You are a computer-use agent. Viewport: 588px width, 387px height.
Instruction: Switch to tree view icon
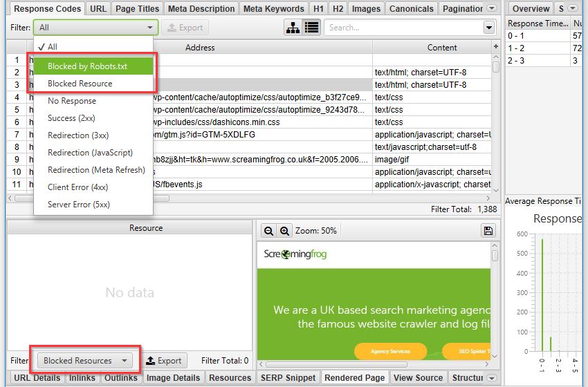pyautogui.click(x=293, y=28)
